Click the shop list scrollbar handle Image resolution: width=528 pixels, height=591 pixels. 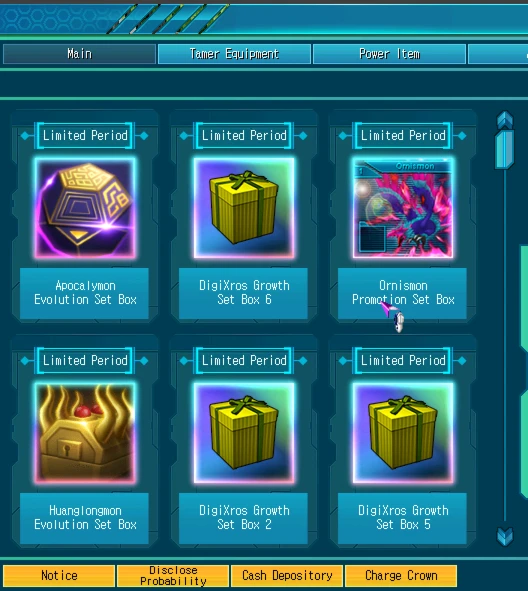[505, 149]
